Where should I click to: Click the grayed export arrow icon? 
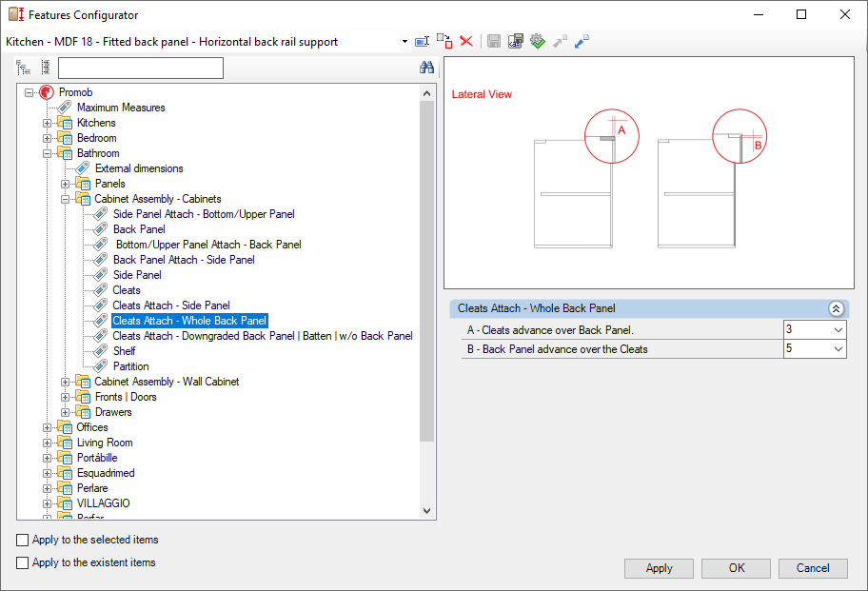pos(561,41)
